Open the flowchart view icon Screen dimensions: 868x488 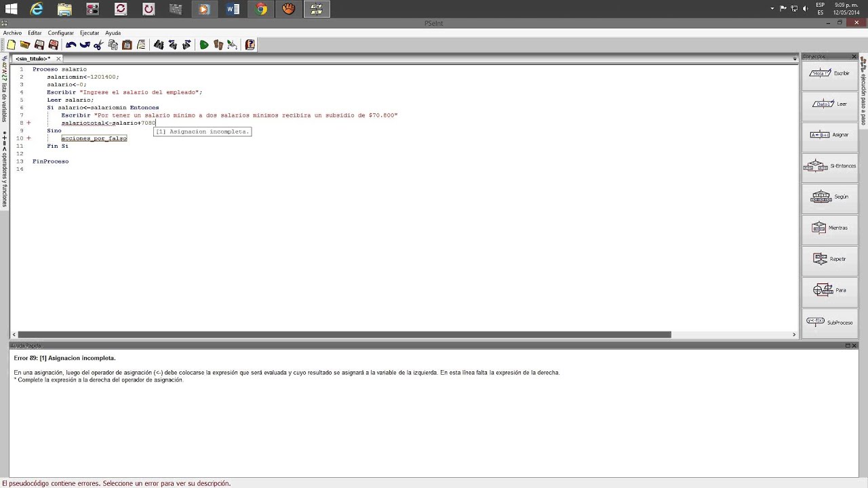232,45
